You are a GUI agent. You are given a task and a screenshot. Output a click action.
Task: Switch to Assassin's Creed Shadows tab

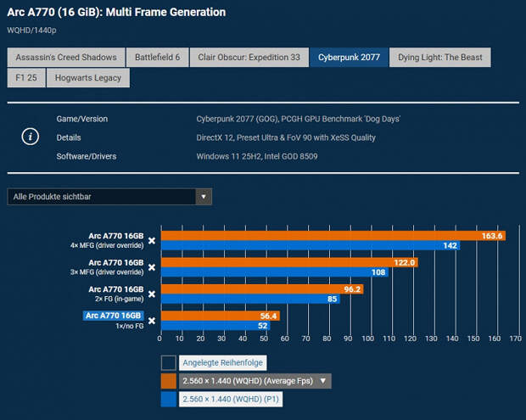tap(65, 58)
